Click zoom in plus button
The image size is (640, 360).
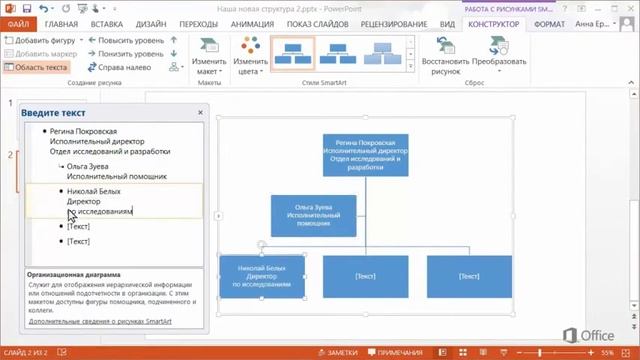[591, 353]
